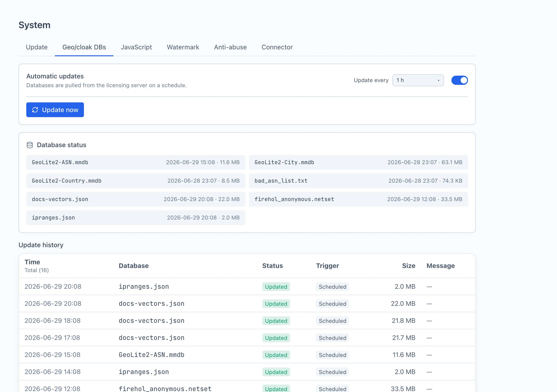Viewport: 557px width, 392px height.
Task: Click the bad_asn_list.txt status entry
Action: (x=358, y=181)
